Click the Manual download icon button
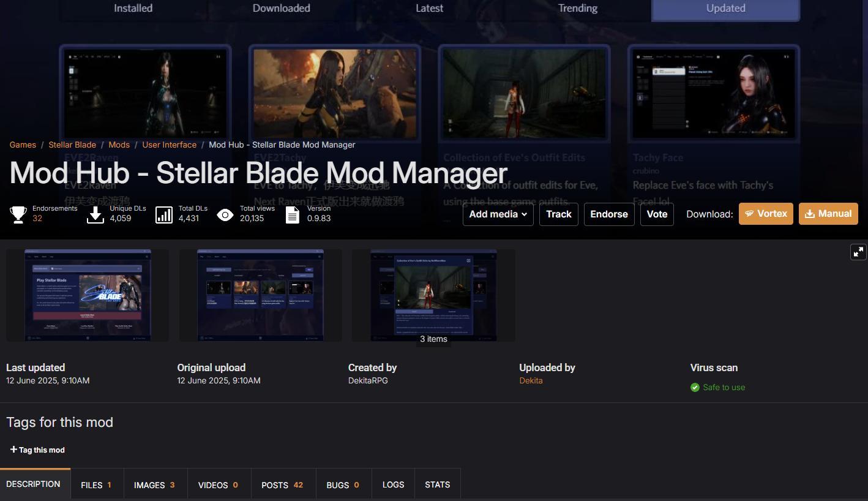Image resolution: width=868 pixels, height=501 pixels. coord(809,214)
